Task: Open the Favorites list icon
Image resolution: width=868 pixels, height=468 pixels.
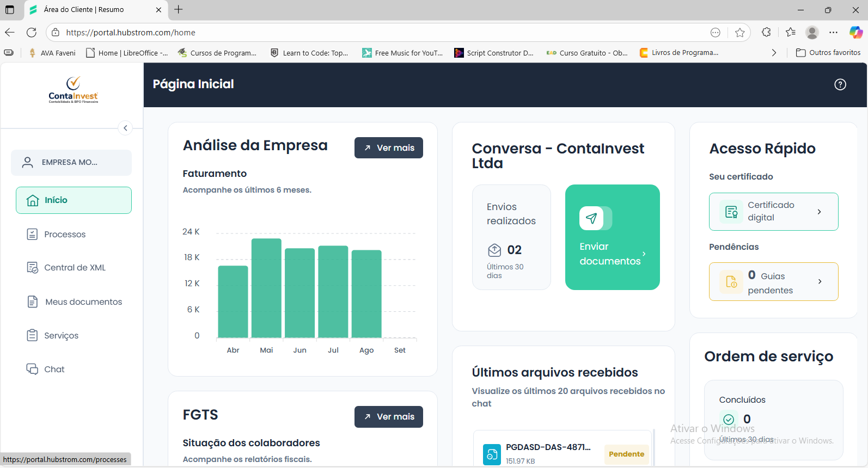Action: tap(791, 33)
